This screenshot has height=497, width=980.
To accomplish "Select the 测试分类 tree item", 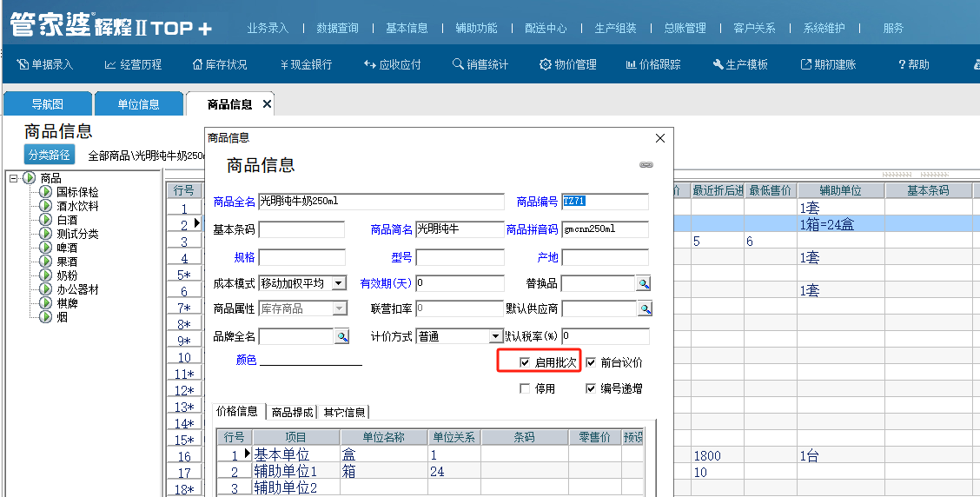I will click(x=77, y=234).
